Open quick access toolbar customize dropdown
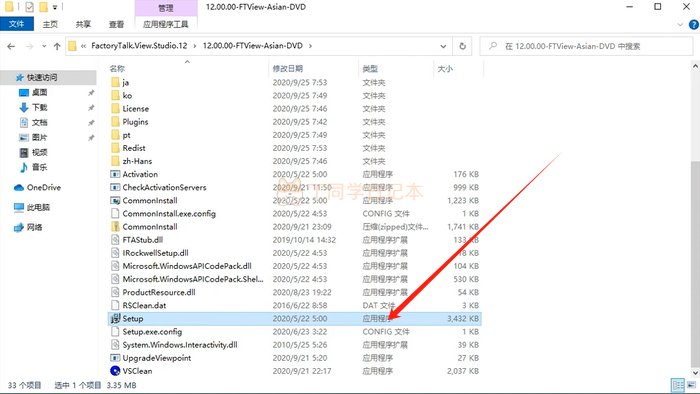700x394 pixels. click(x=55, y=7)
